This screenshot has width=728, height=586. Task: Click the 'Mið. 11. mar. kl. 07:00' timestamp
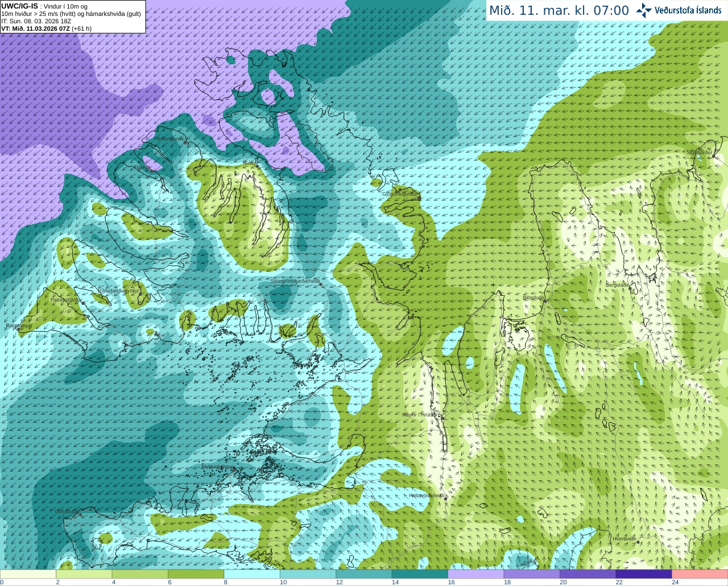point(559,11)
